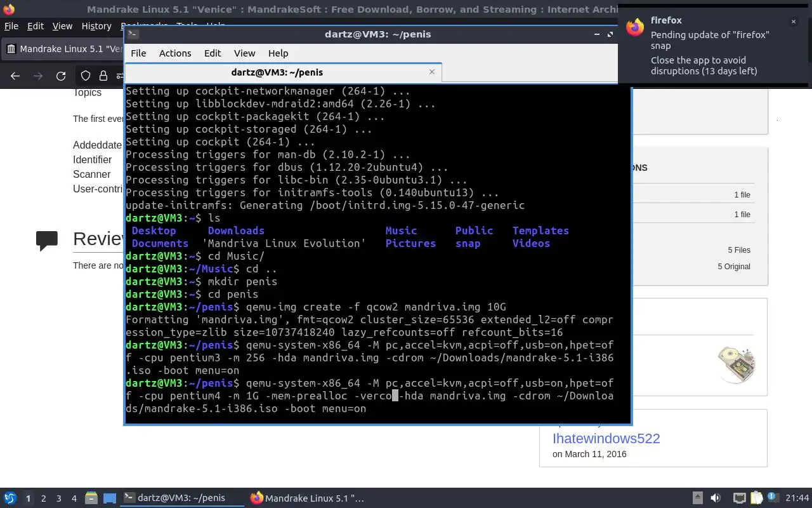The height and width of the screenshot is (508, 812).
Task: Click Firefox tracking protection shield icon
Action: pos(86,76)
